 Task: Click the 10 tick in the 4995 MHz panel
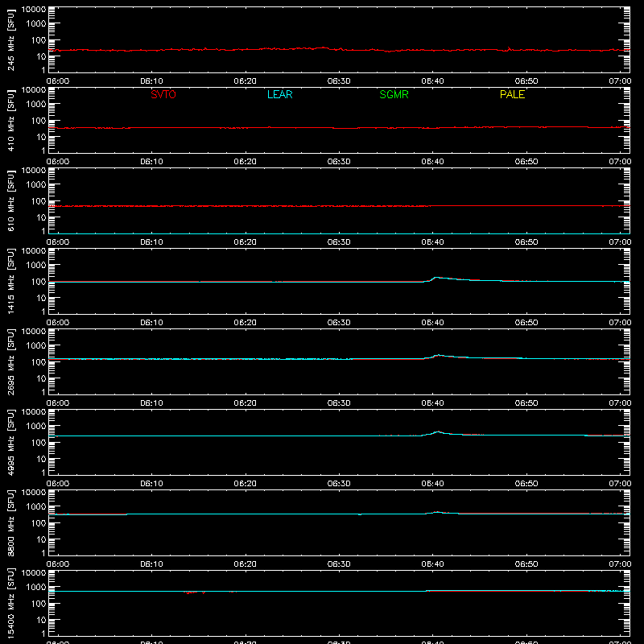41,459
